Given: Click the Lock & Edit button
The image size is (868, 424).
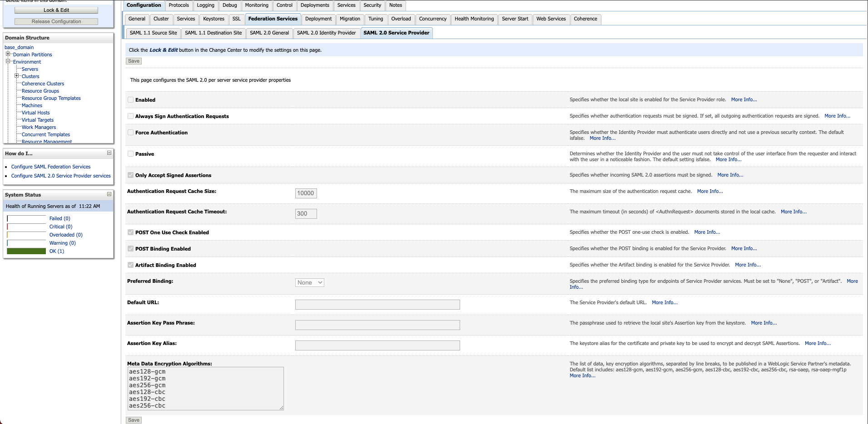Looking at the screenshot, I should pos(56,10).
